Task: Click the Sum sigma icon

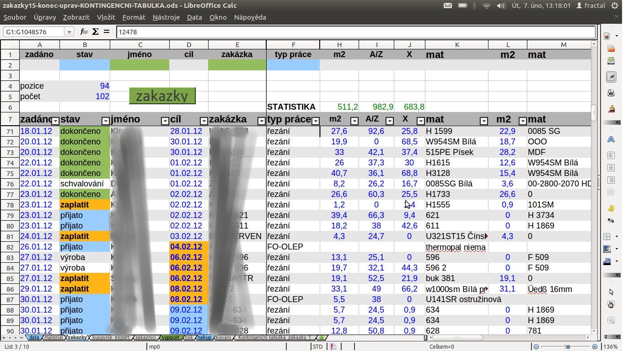Action: [95, 32]
